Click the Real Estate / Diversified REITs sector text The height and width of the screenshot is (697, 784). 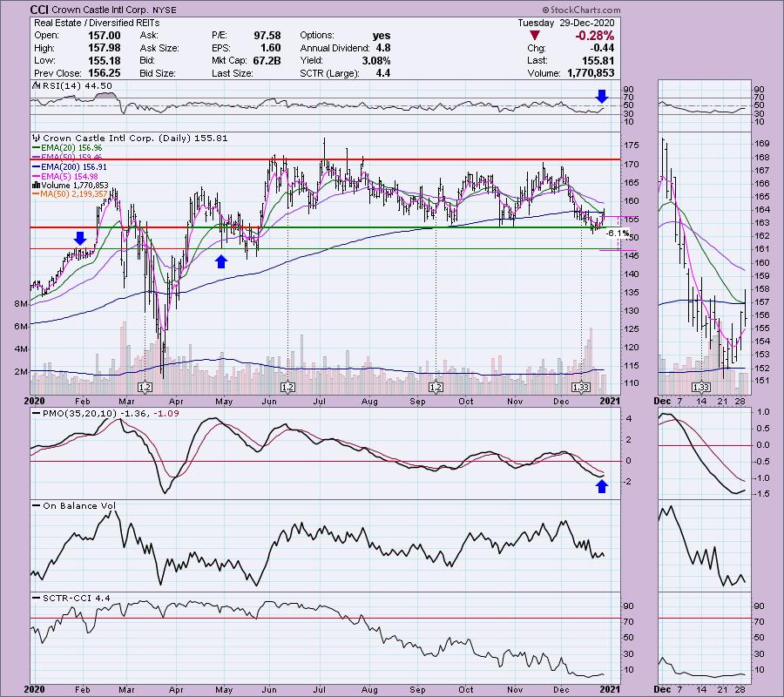click(97, 23)
